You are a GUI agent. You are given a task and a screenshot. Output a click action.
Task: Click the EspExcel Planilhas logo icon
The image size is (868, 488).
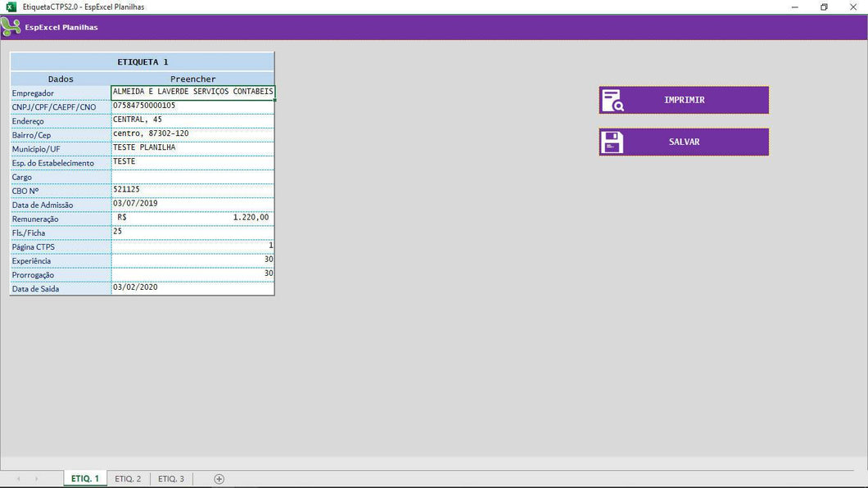coord(11,27)
